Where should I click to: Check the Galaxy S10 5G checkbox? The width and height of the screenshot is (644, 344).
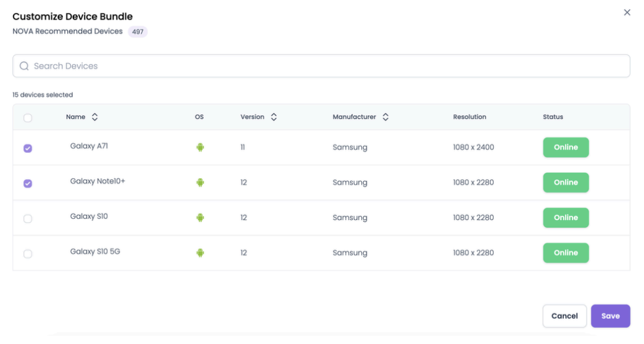click(x=28, y=253)
